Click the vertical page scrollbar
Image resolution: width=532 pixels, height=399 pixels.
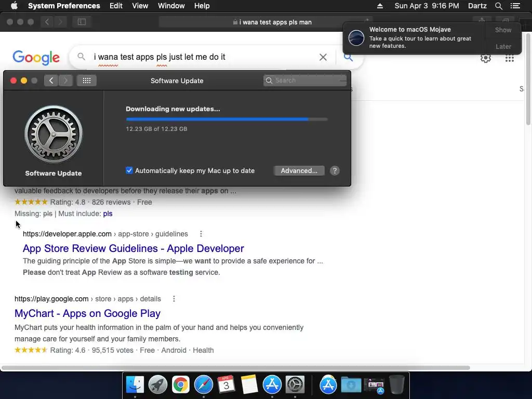528,79
